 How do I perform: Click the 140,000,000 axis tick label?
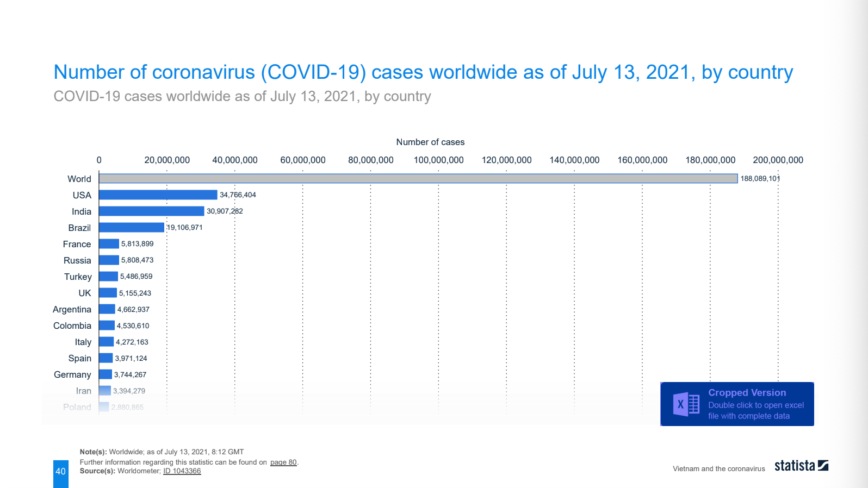coord(574,160)
